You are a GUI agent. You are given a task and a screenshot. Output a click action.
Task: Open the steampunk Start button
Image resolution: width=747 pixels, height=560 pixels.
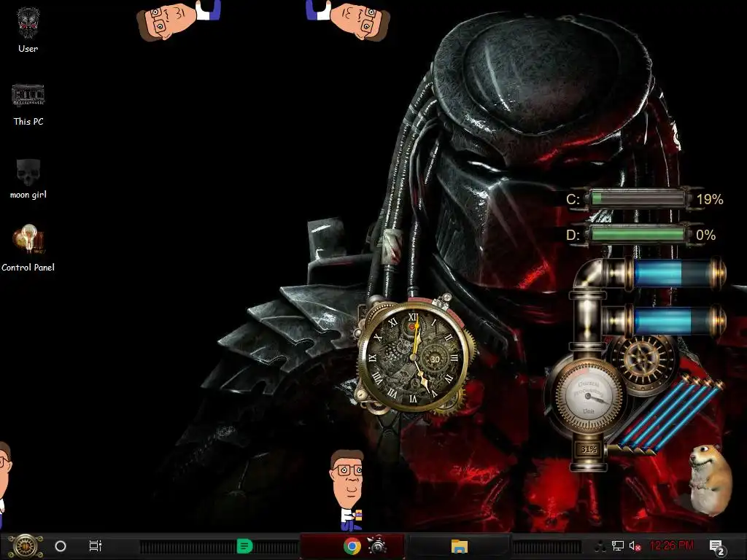[26, 546]
